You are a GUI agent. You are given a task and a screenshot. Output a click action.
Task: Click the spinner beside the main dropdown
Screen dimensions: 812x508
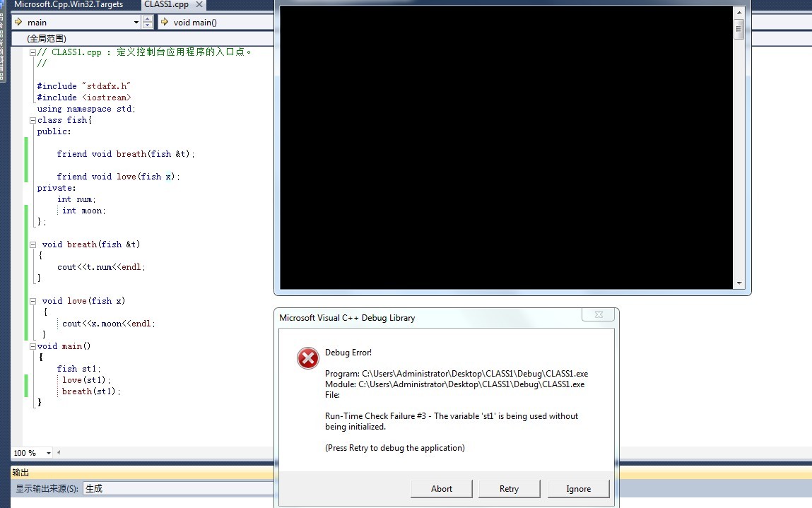148,23
